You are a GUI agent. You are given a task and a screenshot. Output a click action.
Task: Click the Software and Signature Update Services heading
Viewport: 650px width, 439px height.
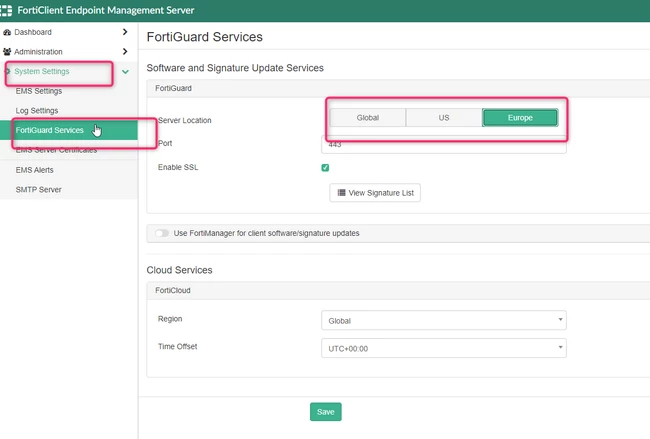pyautogui.click(x=235, y=68)
